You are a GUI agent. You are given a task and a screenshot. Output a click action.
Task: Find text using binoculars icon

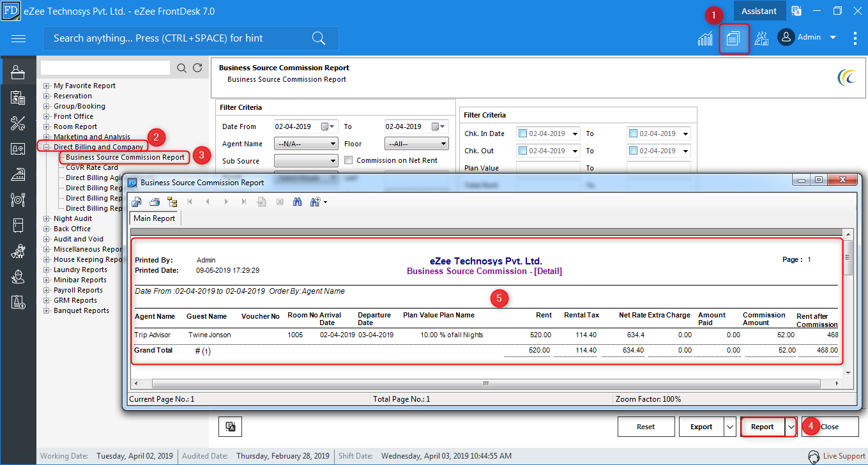coord(297,202)
